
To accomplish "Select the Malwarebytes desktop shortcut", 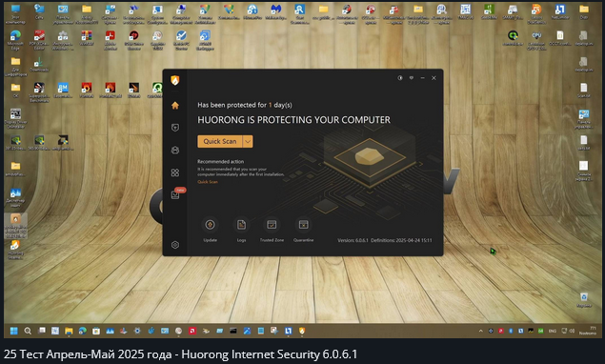I will coord(275,12).
